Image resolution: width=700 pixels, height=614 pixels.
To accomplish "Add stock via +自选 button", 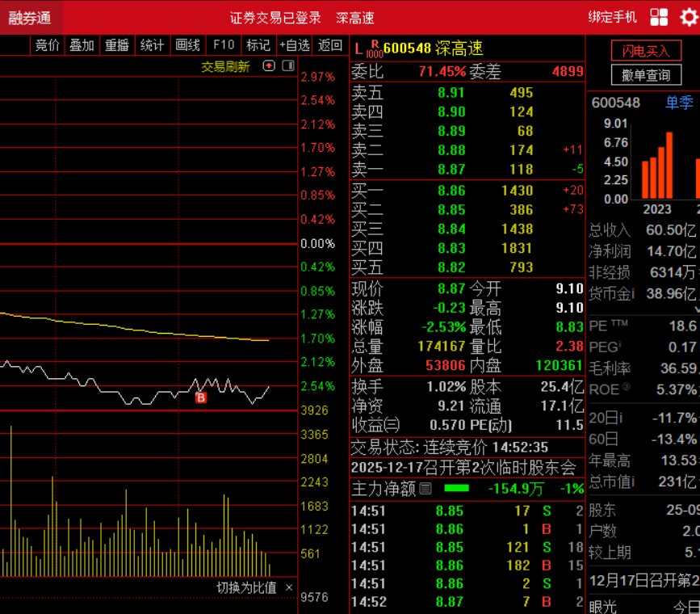I will pyautogui.click(x=294, y=45).
